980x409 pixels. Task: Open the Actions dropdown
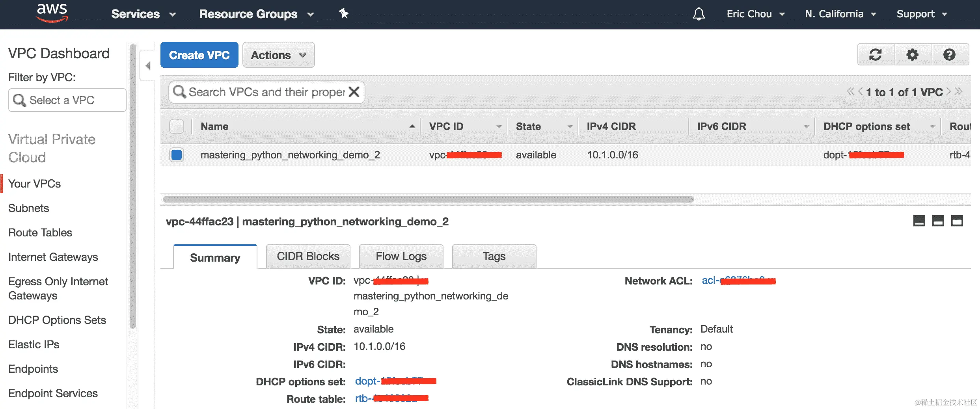click(278, 55)
